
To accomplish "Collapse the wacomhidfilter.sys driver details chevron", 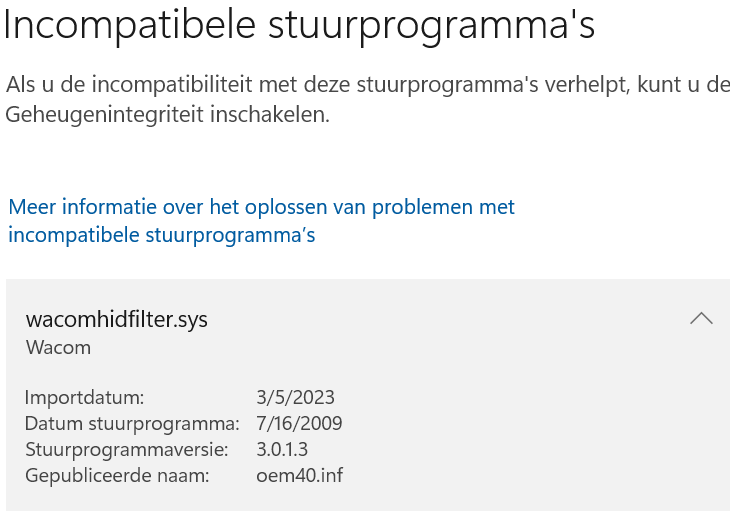I will pos(701,319).
